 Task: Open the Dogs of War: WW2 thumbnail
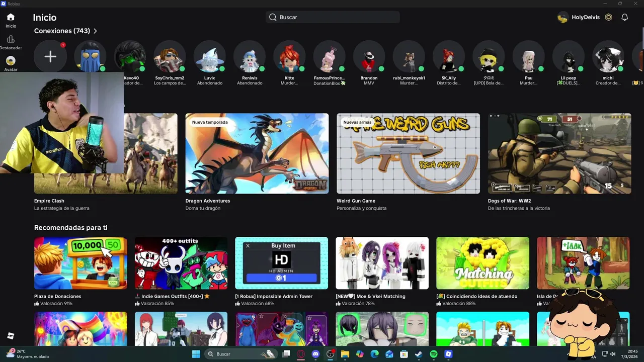point(559,153)
